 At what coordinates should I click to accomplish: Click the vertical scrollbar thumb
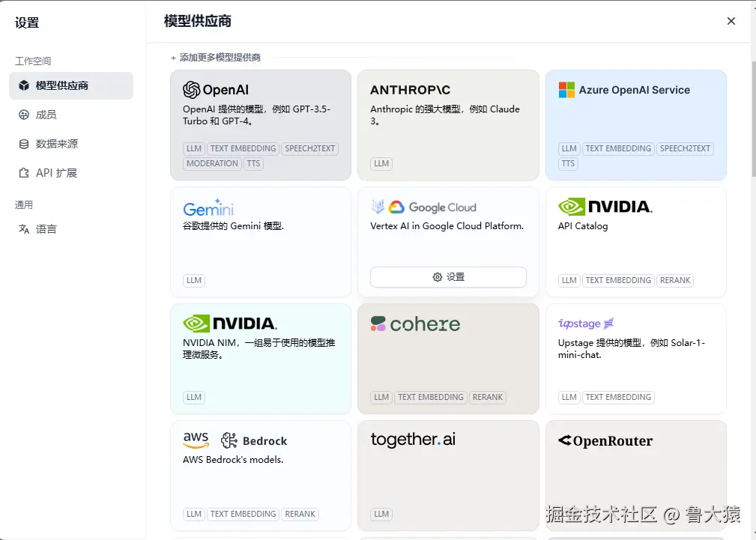point(753,118)
